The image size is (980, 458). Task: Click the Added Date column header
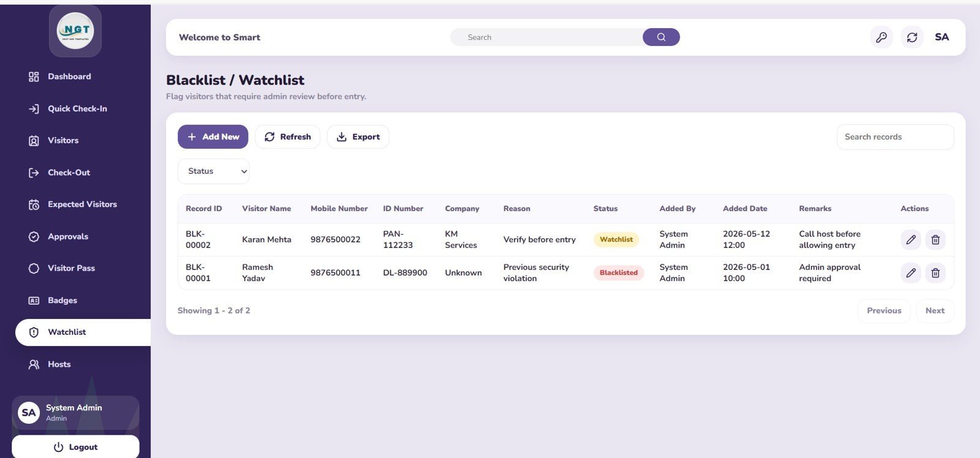[x=745, y=209]
